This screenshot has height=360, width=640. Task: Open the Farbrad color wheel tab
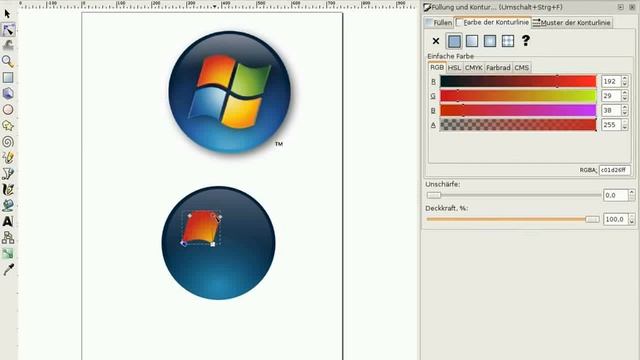click(x=498, y=68)
